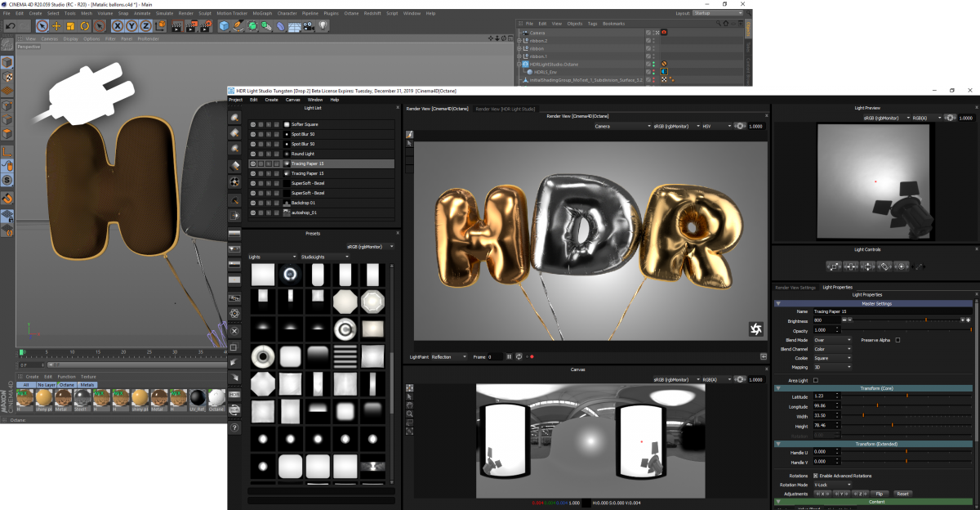The width and height of the screenshot is (980, 510).
Task: Open the StudioLights presets dropdown
Action: coord(324,257)
